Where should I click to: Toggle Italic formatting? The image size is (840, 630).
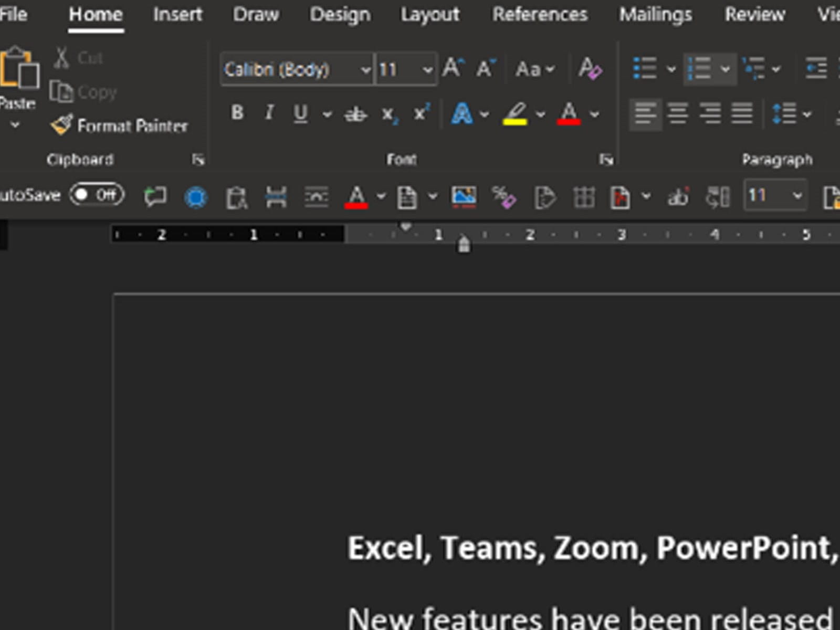click(269, 112)
